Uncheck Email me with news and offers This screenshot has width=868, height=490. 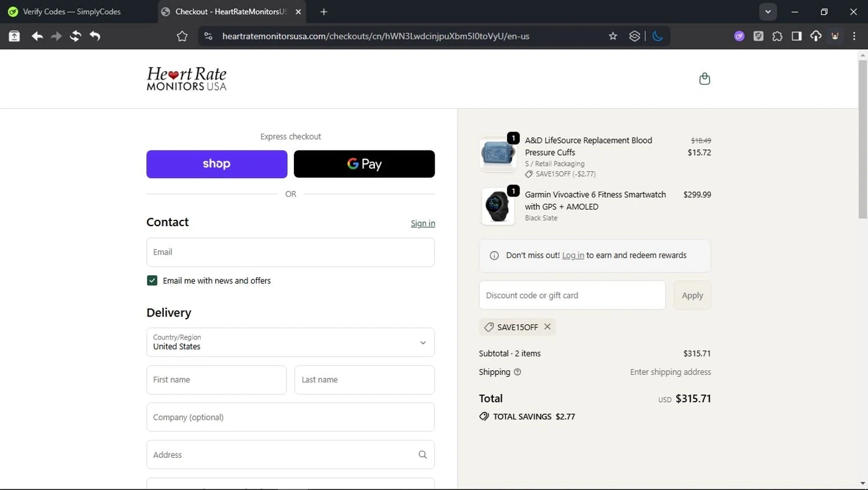pyautogui.click(x=152, y=281)
